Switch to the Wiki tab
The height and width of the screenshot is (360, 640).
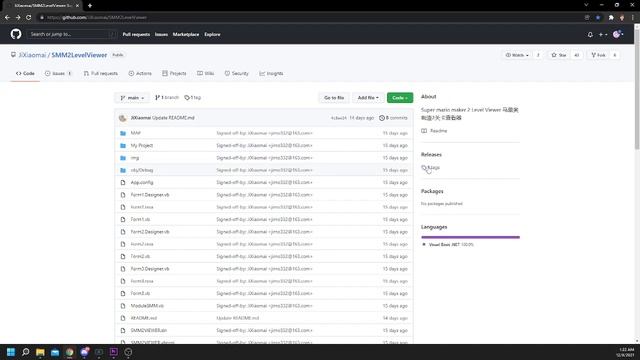point(206,73)
